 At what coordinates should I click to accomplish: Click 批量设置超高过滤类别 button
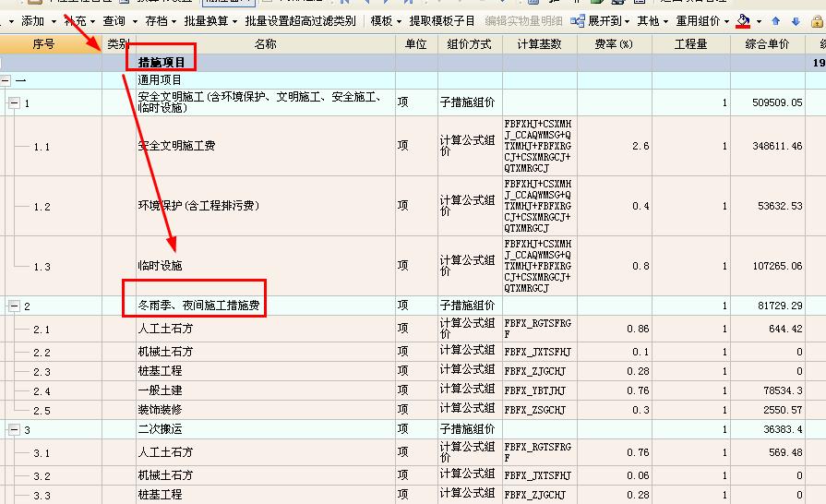(300, 21)
